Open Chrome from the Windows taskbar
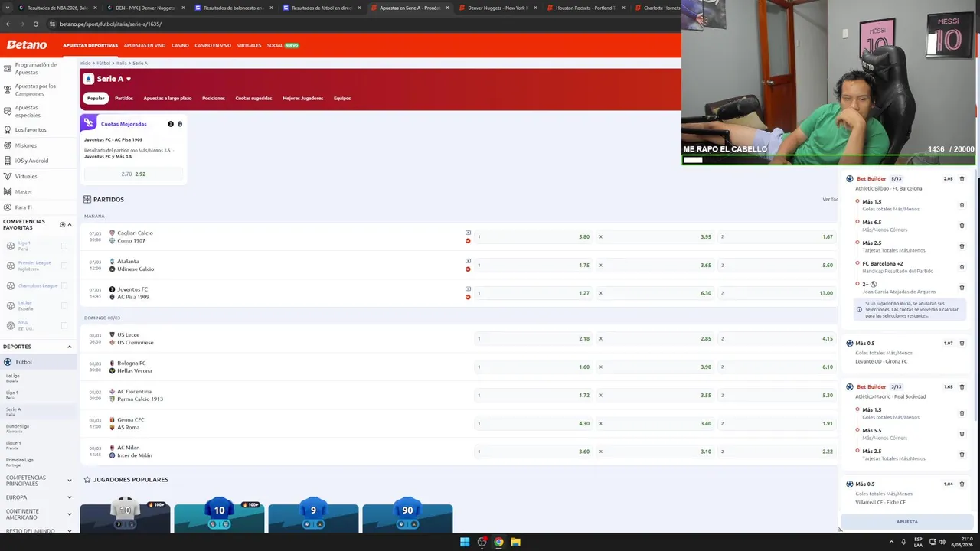This screenshot has height=551, width=980. click(x=498, y=542)
